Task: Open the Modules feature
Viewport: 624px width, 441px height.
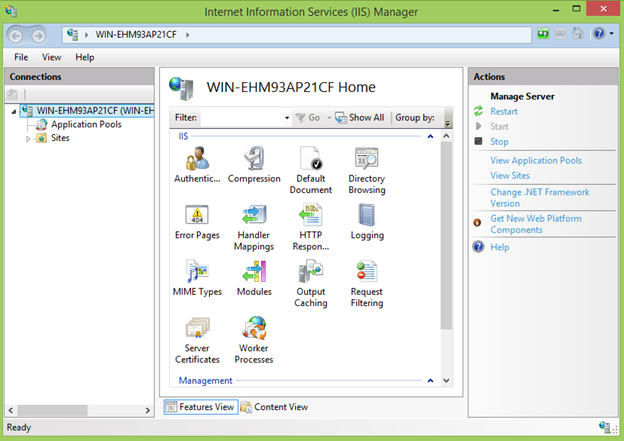Action: (254, 278)
